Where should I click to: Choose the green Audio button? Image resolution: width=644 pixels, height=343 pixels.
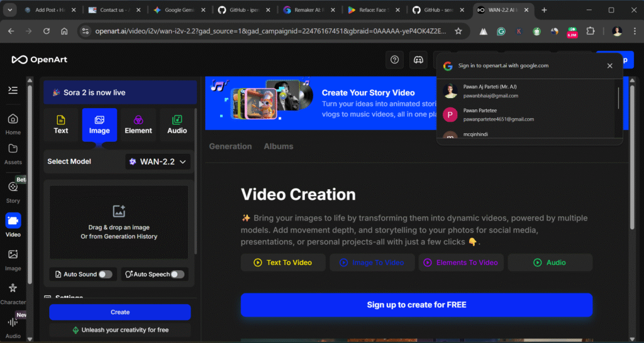pyautogui.click(x=550, y=263)
